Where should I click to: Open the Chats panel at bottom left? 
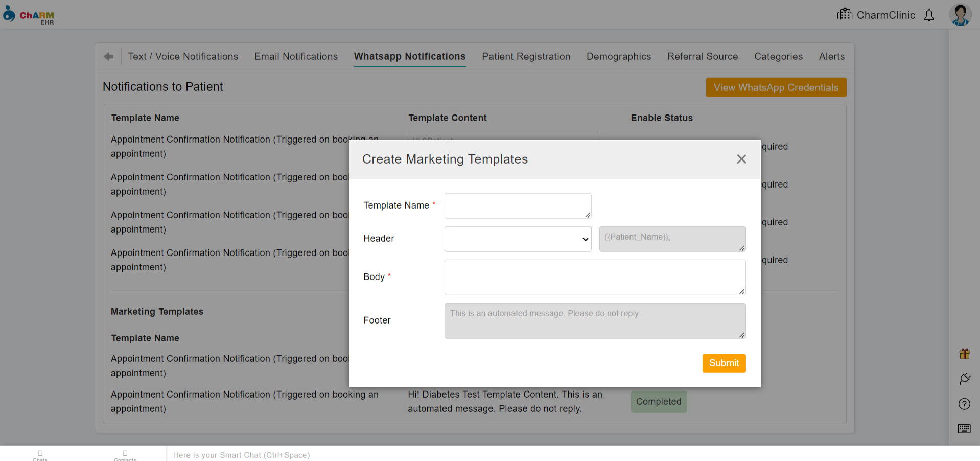pos(40,455)
